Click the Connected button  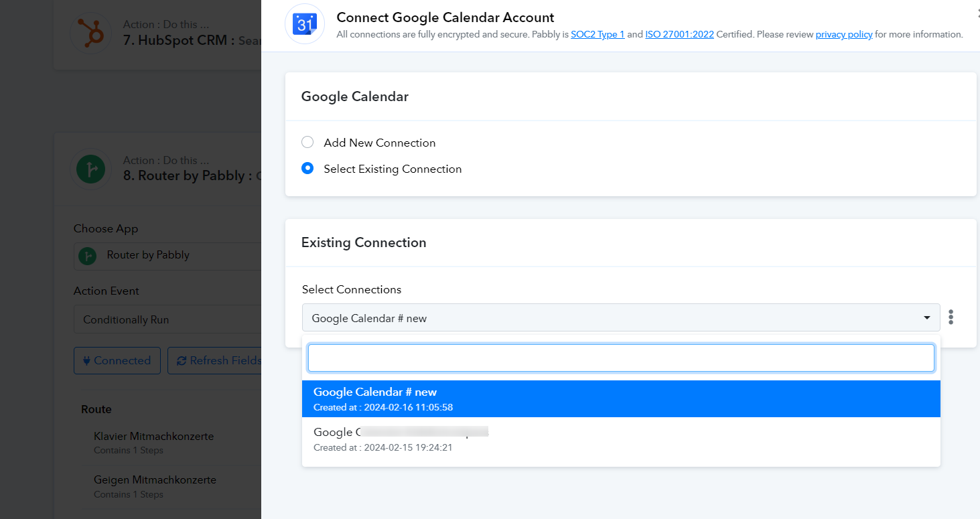[117, 360]
